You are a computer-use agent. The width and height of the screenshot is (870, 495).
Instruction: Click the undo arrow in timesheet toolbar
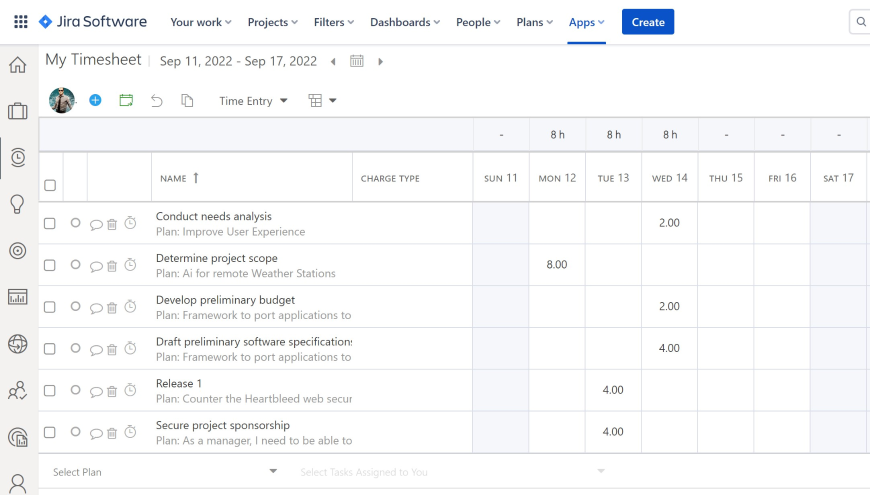157,100
